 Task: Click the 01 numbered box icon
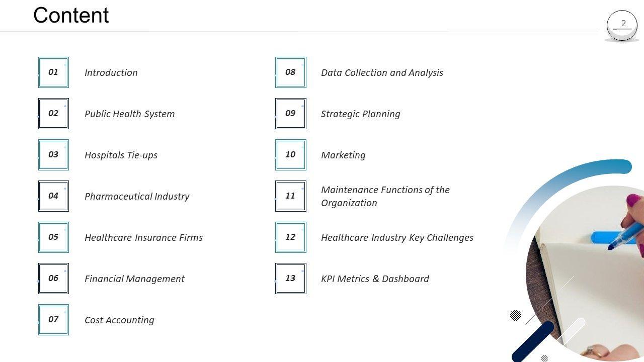(53, 72)
